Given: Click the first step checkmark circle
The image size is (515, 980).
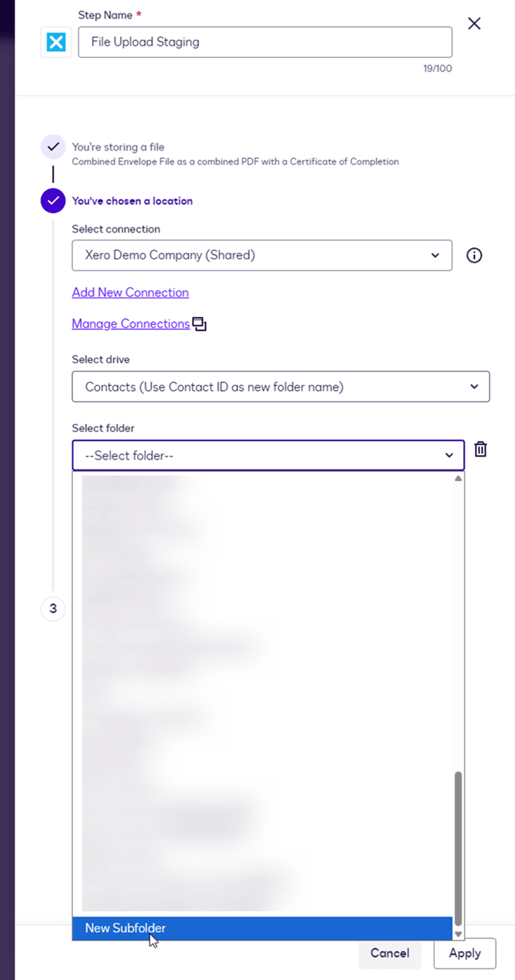Looking at the screenshot, I should tap(53, 147).
